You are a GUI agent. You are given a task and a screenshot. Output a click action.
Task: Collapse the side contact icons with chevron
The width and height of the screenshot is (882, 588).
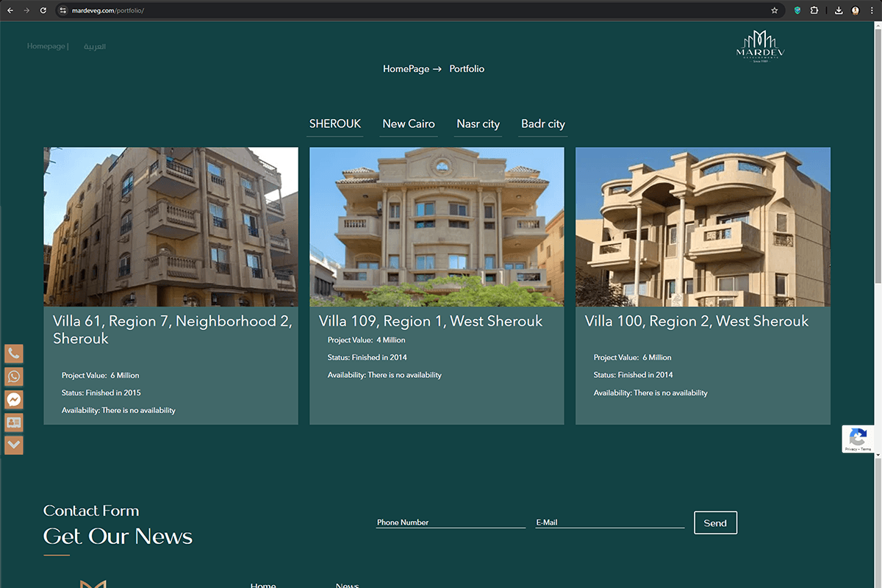point(14,445)
